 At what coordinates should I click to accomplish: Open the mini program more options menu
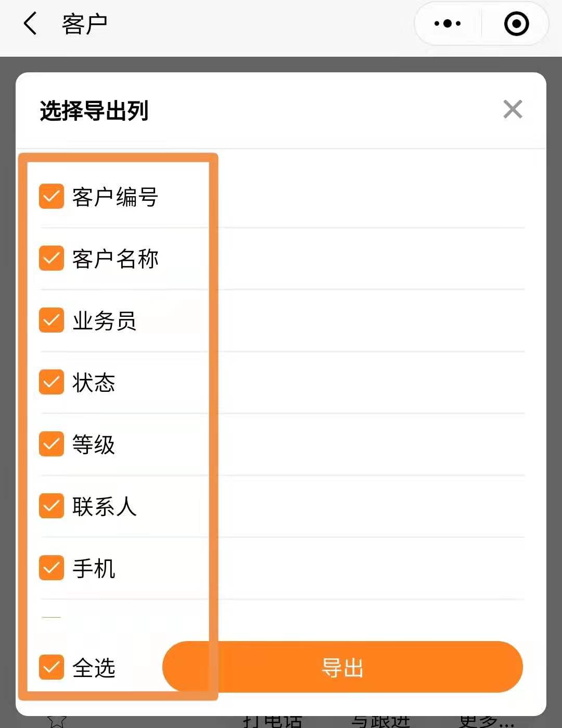pyautogui.click(x=448, y=24)
